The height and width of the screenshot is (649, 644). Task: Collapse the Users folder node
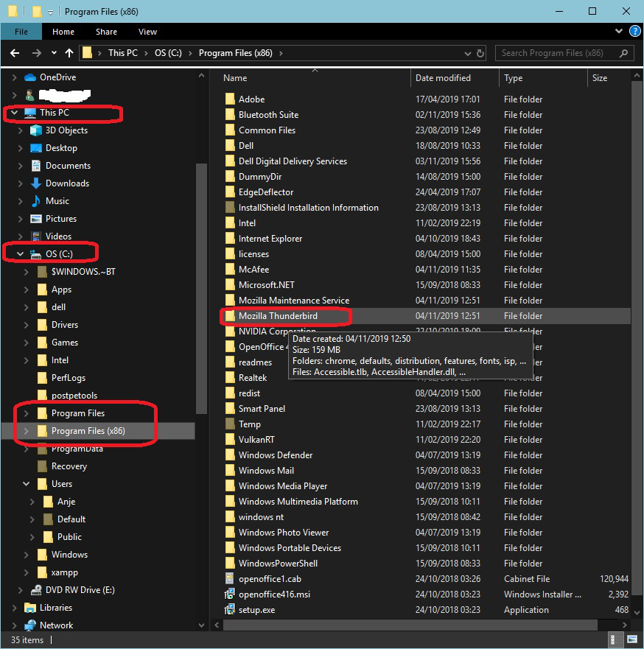[26, 484]
